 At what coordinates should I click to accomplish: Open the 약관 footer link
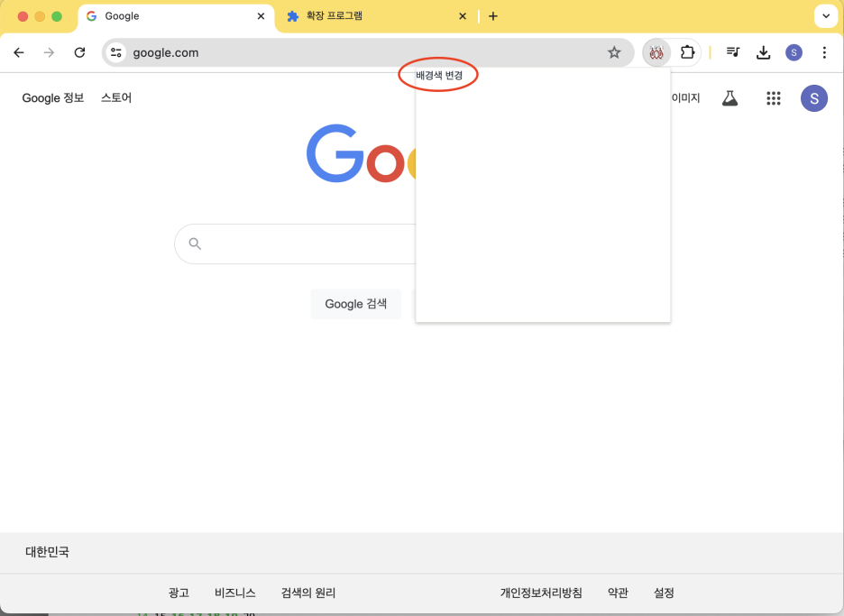pos(618,593)
